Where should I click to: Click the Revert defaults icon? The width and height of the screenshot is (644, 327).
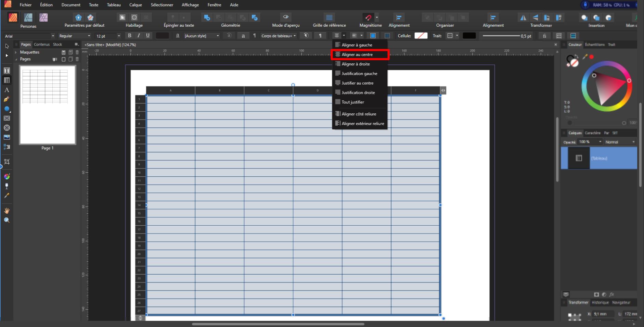[x=90, y=17]
